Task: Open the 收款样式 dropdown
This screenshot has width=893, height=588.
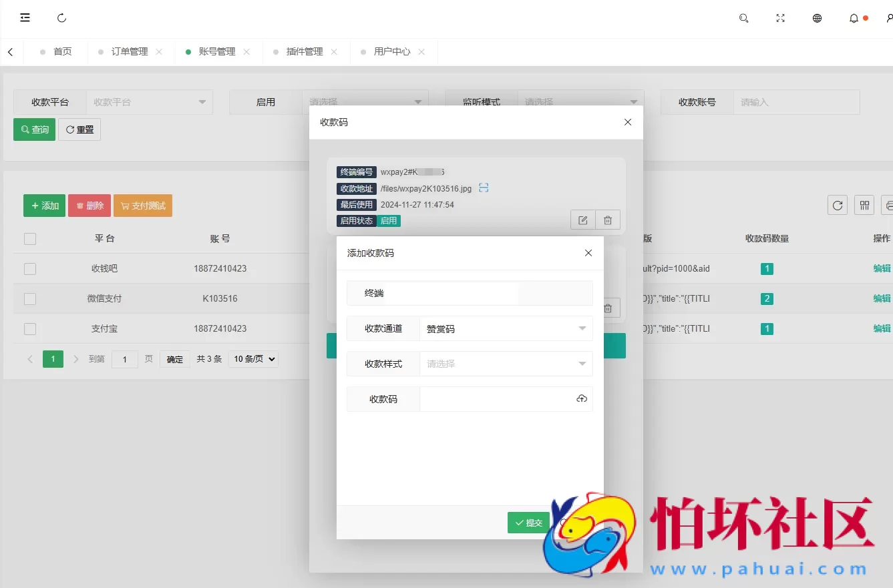Action: click(506, 364)
